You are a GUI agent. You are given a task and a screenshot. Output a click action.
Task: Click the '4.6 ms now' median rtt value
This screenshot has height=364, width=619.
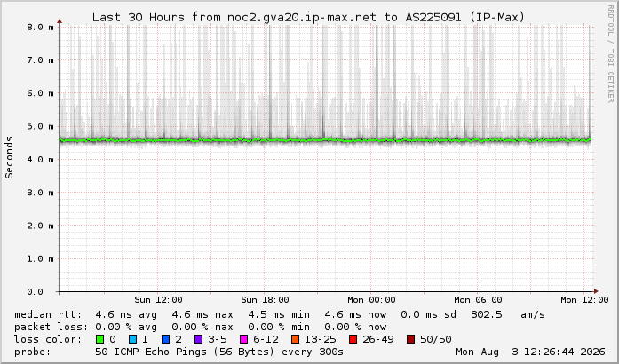[x=356, y=314]
